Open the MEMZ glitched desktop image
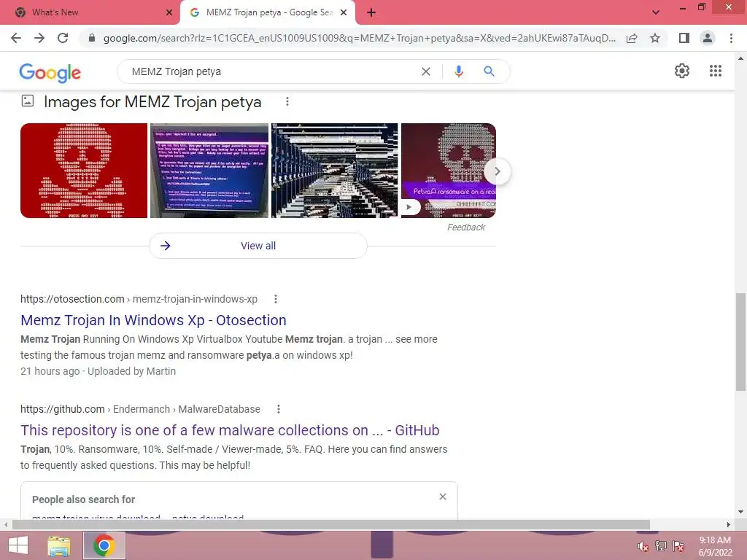 tap(334, 171)
